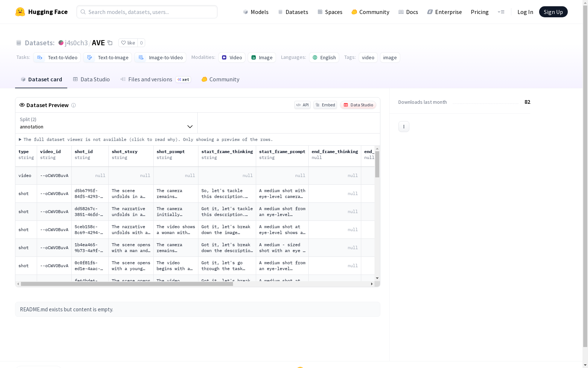Click shot_id cell d5b6795f-84f5-4293
Screen dimensions: 588x368
pos(90,194)
